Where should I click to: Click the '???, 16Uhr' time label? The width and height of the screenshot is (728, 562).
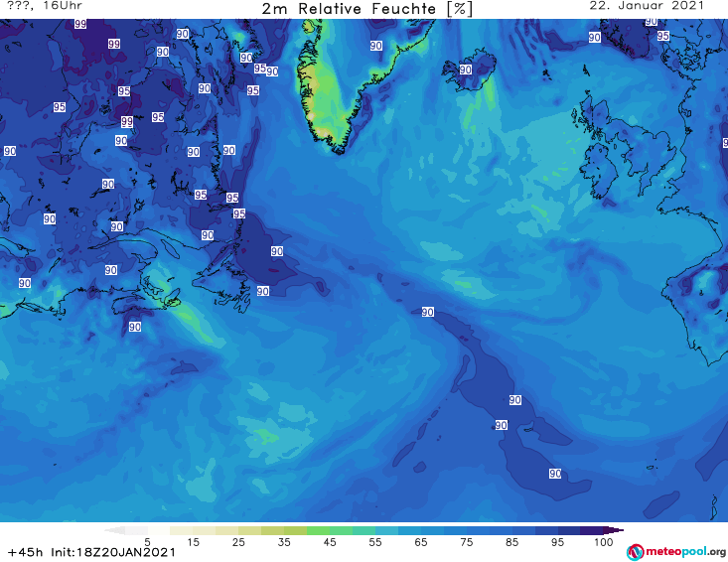click(x=45, y=6)
